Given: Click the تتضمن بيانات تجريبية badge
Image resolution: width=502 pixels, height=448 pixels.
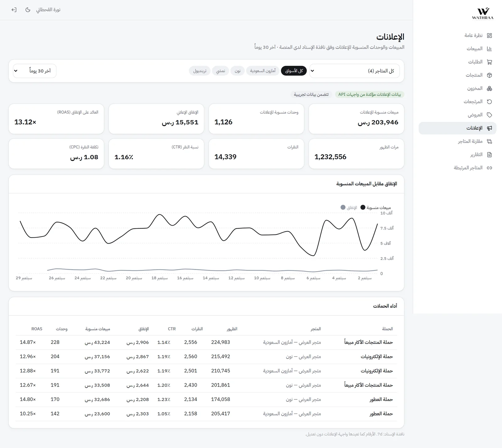Looking at the screenshot, I should click(311, 94).
